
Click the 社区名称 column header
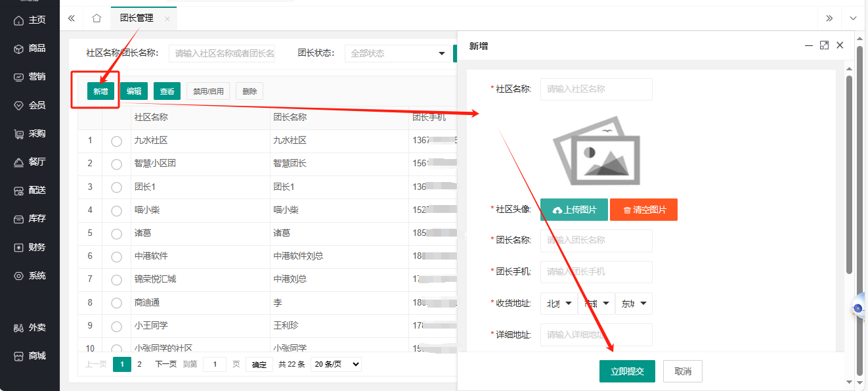[x=151, y=118]
